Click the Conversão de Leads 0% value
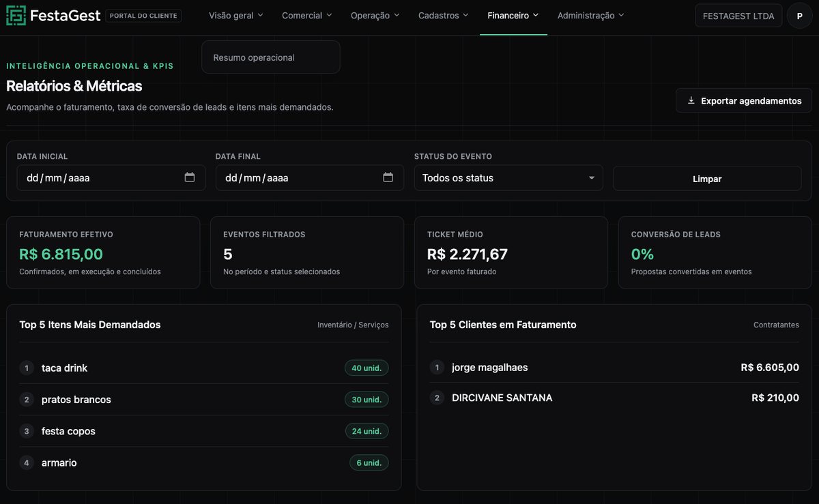 [642, 254]
